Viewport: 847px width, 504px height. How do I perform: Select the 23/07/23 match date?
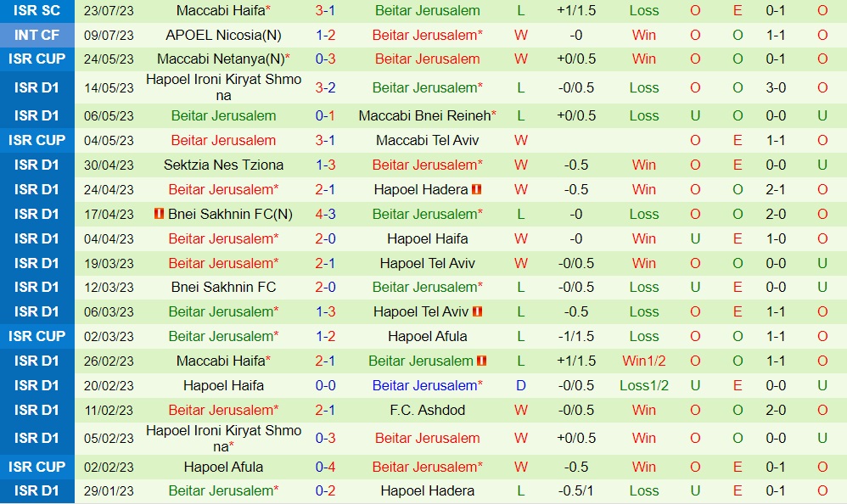coord(109,11)
